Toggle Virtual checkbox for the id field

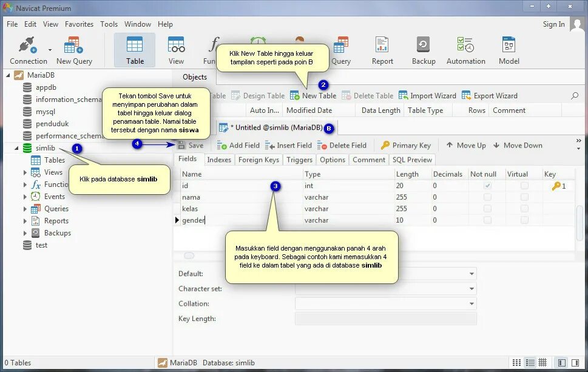524,186
